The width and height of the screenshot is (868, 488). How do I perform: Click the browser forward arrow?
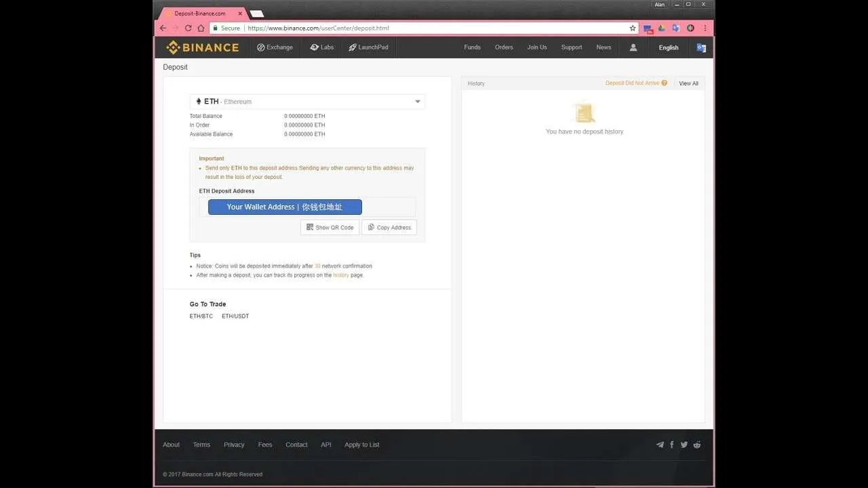(176, 28)
